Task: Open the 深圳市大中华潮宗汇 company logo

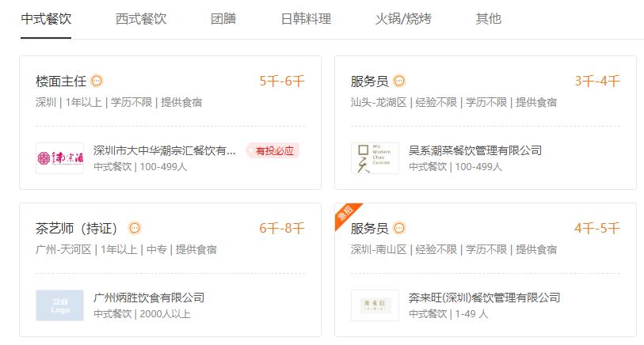Action: pos(60,158)
